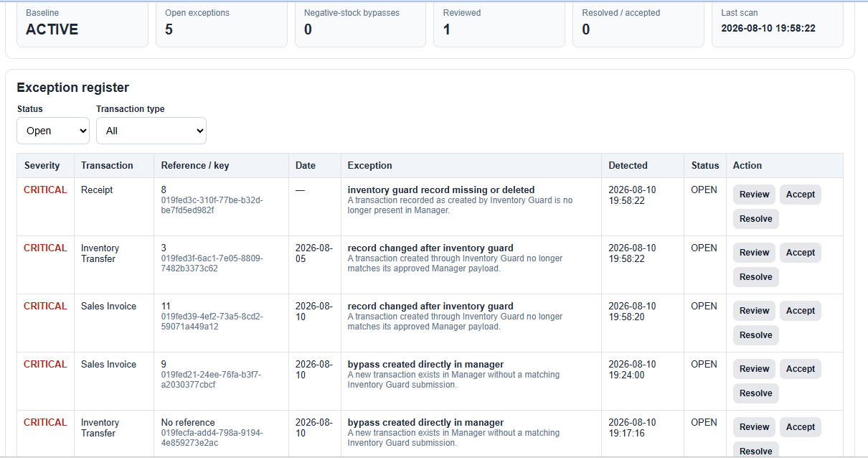Open the Status filter dropdown showing Open
868x458 pixels.
click(x=53, y=131)
